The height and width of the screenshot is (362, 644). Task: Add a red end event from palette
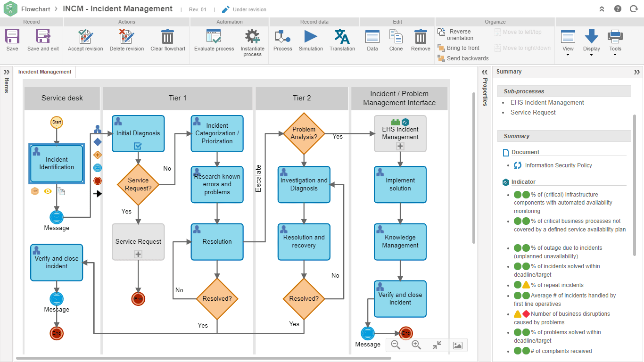click(98, 181)
